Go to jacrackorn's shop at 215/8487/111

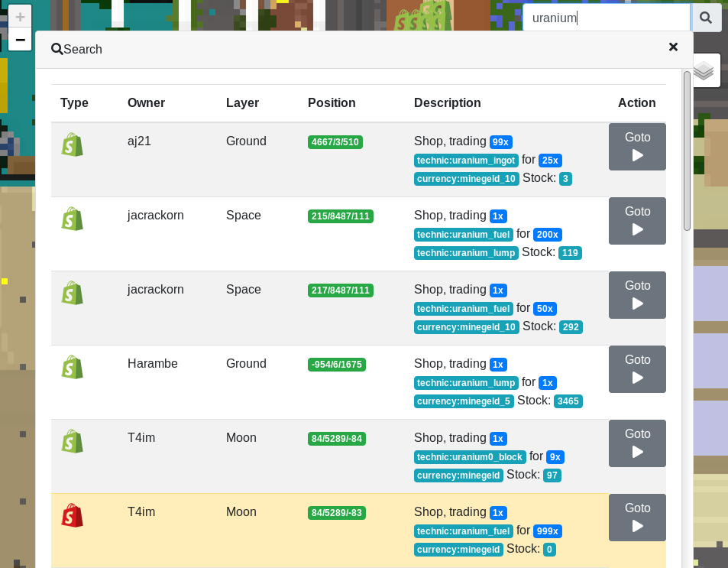pos(637,221)
